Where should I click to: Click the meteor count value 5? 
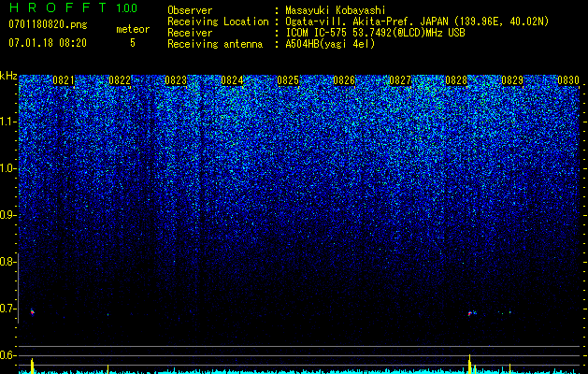pyautogui.click(x=133, y=43)
